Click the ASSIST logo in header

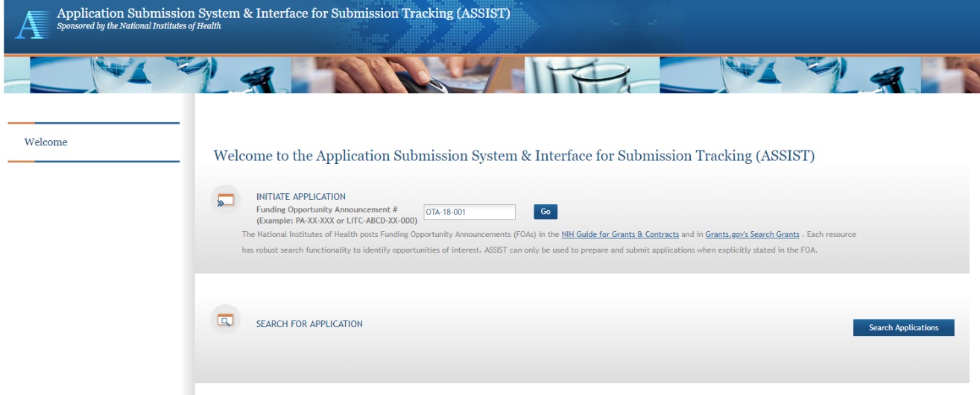[31, 25]
